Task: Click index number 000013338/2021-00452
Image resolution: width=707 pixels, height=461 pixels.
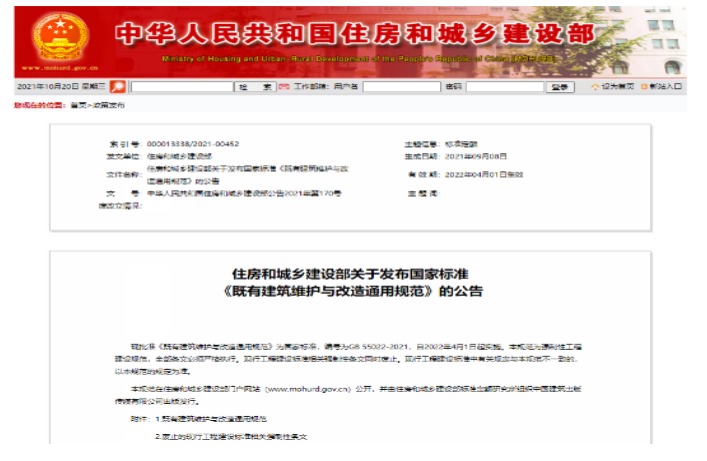Action: point(193,144)
